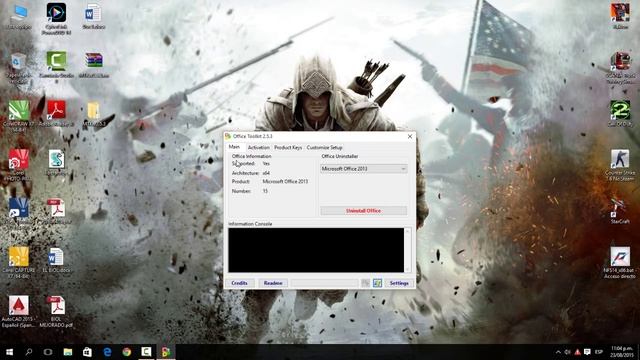
Task: Show hidden system tray icons
Action: click(x=558, y=352)
